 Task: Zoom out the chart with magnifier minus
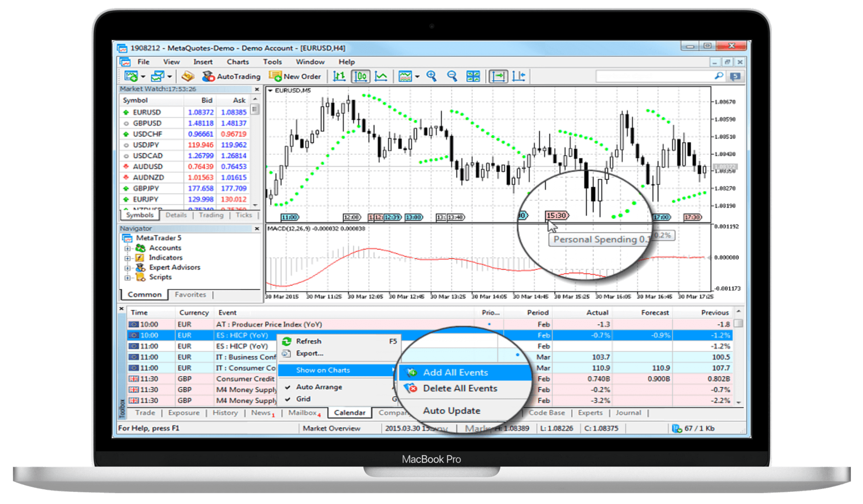click(452, 76)
